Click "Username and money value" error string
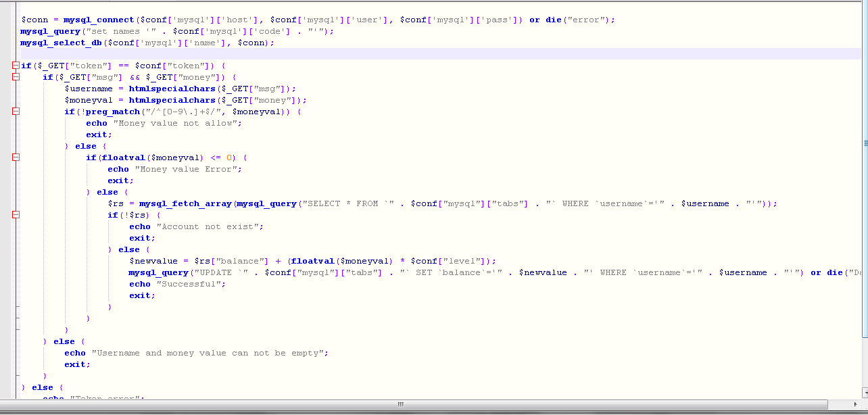 click(x=210, y=353)
